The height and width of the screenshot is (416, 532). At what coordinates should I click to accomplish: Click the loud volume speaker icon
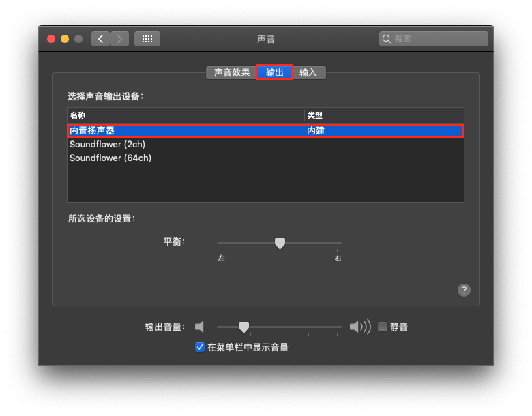[359, 327]
